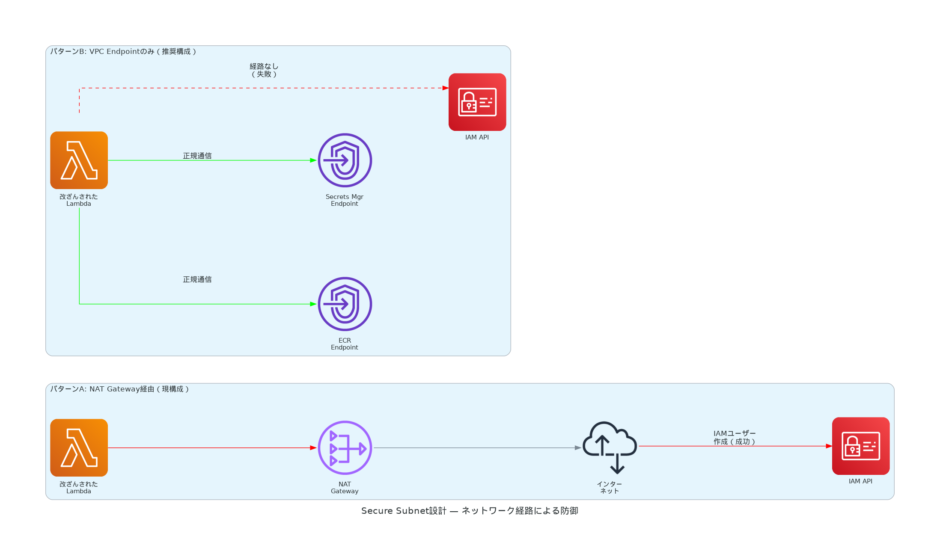Click the IAMユーザー作成（成功）label
Image resolution: width=940 pixels, height=560 pixels.
coord(734,437)
